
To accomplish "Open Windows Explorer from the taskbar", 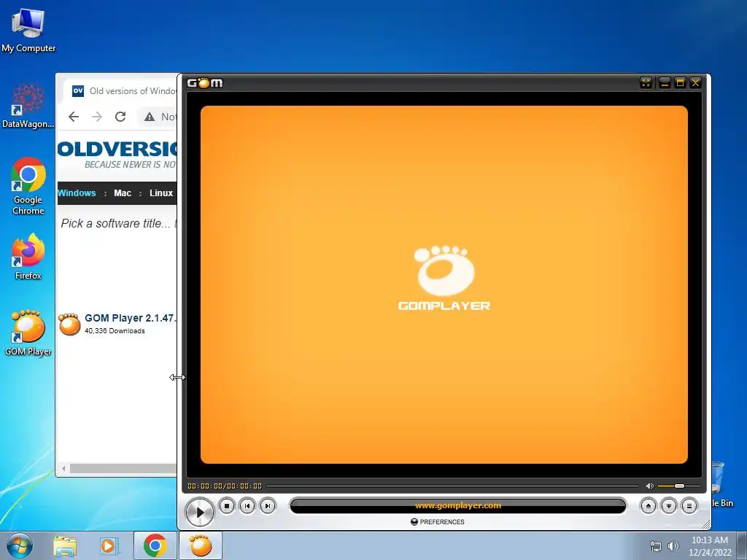I will (65, 546).
